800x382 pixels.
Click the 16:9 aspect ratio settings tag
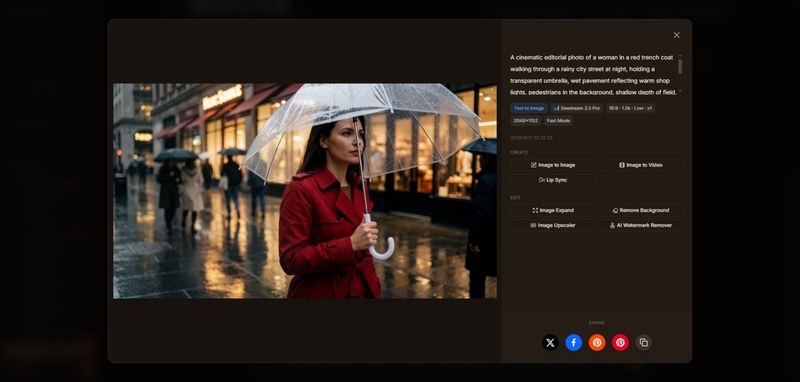click(630, 108)
